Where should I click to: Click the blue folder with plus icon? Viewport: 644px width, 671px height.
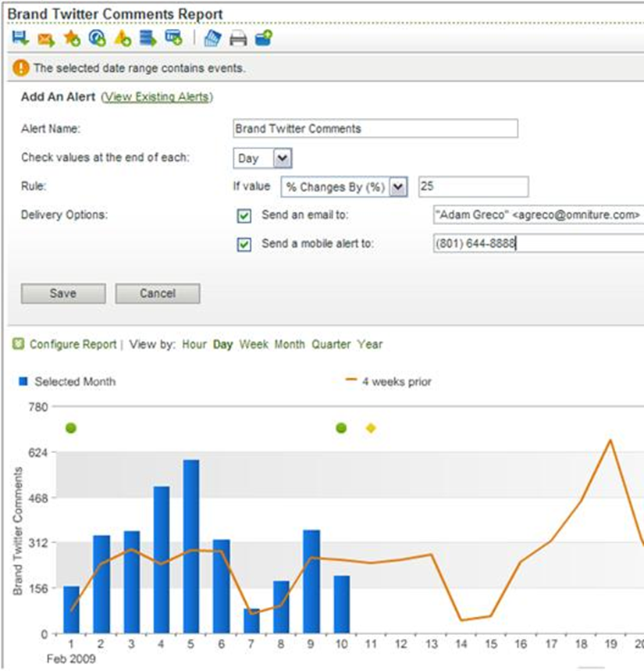pyautogui.click(x=263, y=38)
